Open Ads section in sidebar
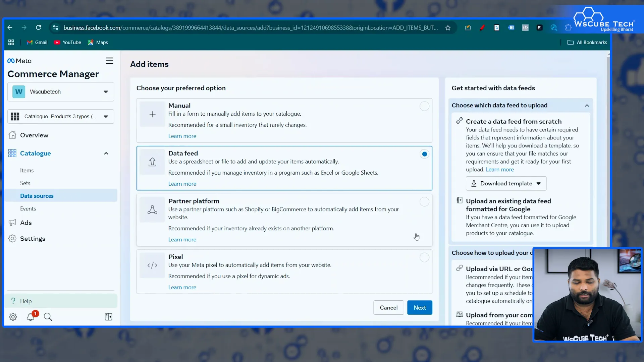 click(26, 223)
